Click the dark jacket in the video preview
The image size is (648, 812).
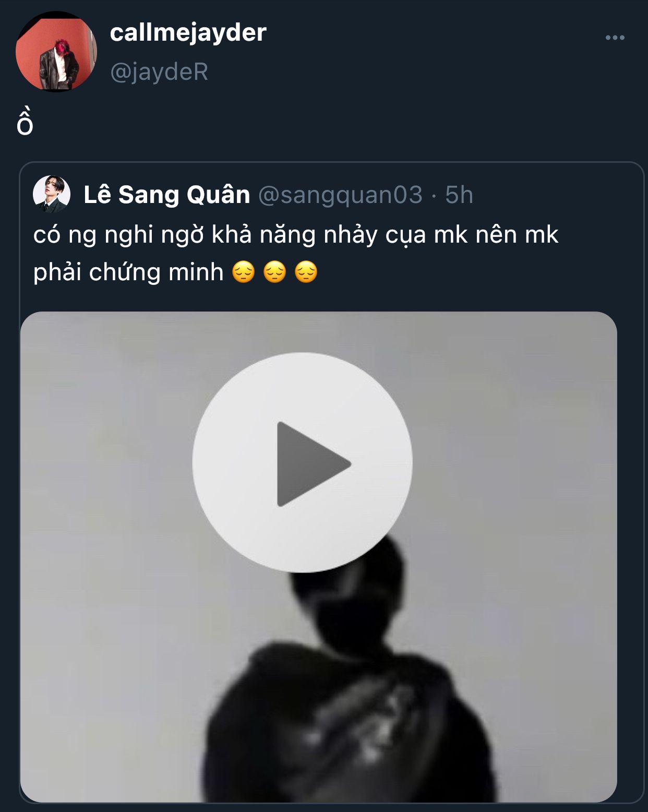tap(344, 731)
